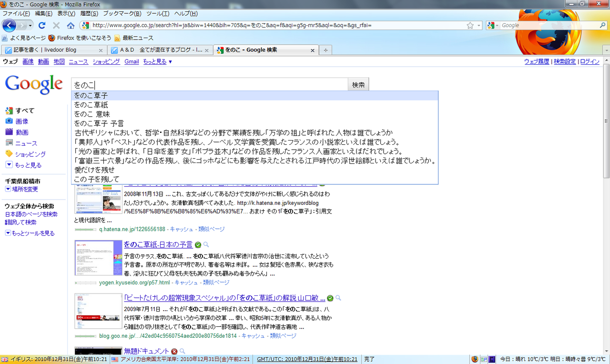Close the A & D blog tab
The width and height of the screenshot is (610, 364).
pyautogui.click(x=206, y=50)
